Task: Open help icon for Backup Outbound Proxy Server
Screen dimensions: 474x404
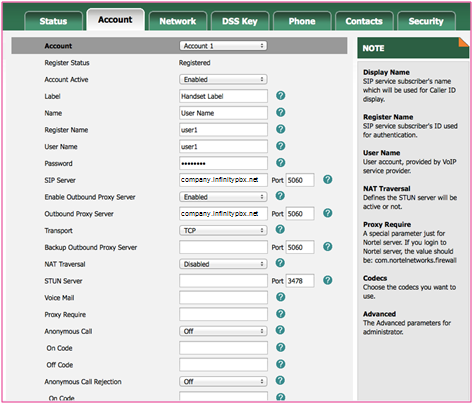Action: click(x=328, y=247)
